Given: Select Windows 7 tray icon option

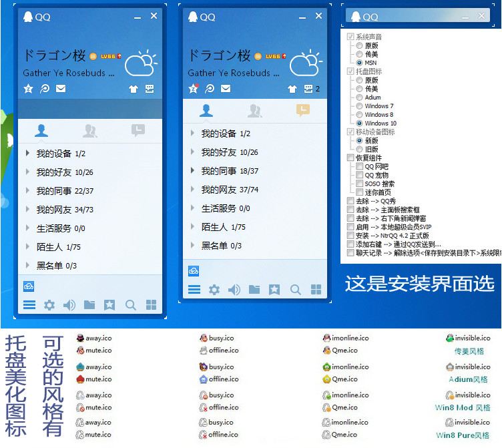Looking at the screenshot, I should click(x=359, y=106).
